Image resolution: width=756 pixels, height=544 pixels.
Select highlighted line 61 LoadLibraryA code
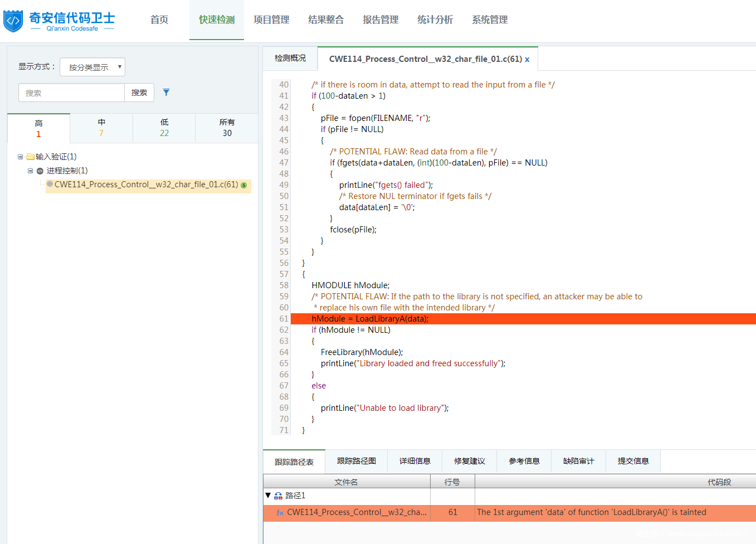pos(370,319)
